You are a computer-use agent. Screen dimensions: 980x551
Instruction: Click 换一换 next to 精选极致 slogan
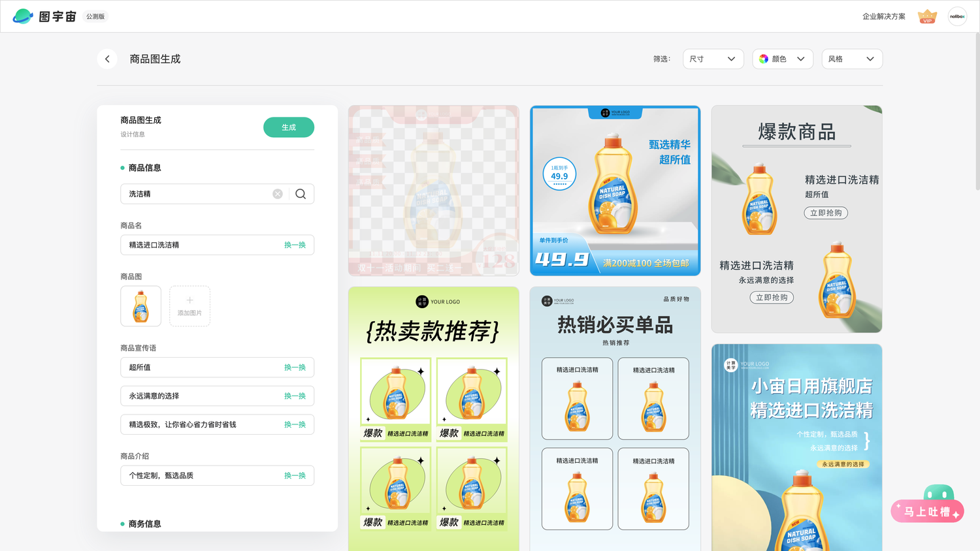click(295, 424)
